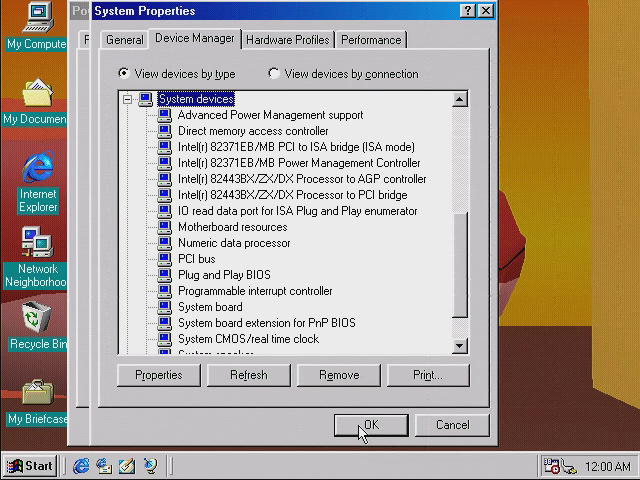The width and height of the screenshot is (640, 480).
Task: Select the My Documents folder icon
Action: 37,93
